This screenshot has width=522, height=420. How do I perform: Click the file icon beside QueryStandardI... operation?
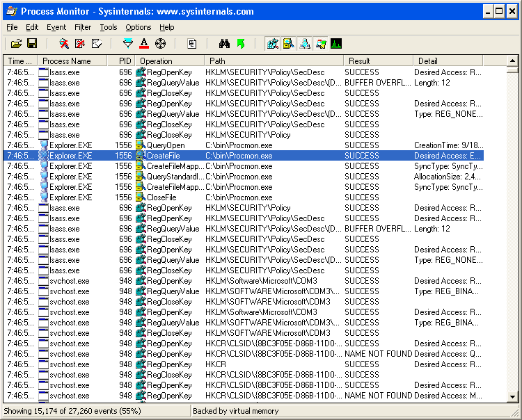click(x=141, y=177)
